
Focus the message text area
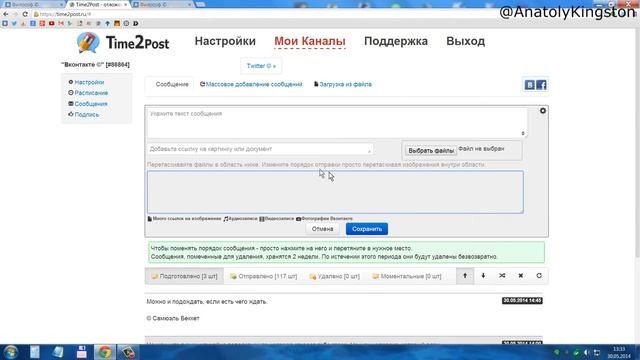pyautogui.click(x=337, y=122)
